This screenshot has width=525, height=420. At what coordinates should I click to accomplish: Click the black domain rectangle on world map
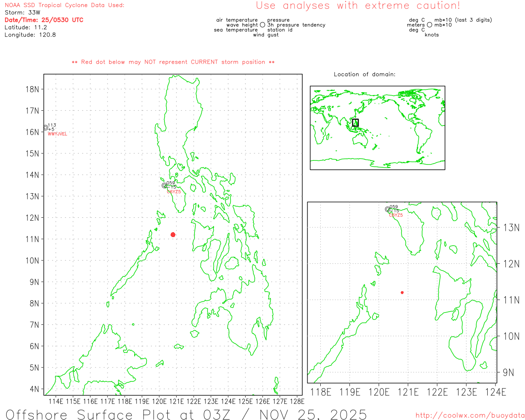coord(355,123)
